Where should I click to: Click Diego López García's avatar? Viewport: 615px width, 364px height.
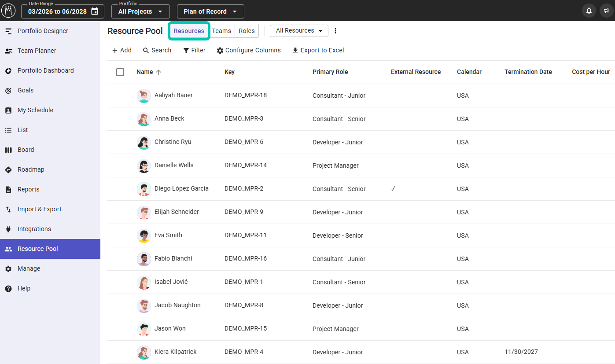144,189
